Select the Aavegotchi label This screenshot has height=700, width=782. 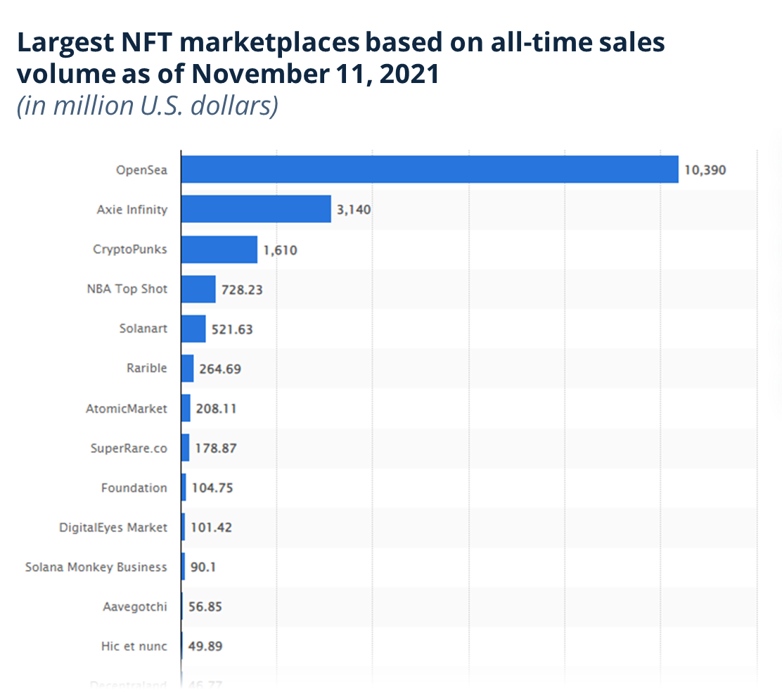(x=135, y=607)
